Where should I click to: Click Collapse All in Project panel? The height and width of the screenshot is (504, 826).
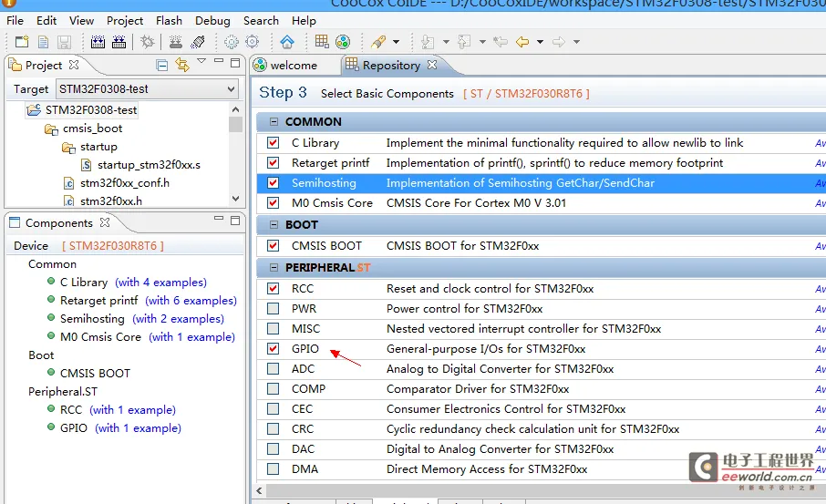162,66
